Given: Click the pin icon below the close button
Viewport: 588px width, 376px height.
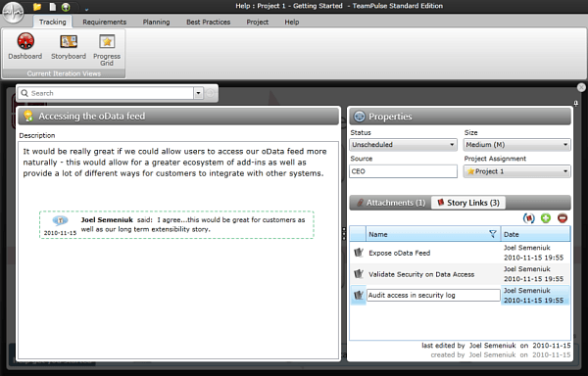Looking at the screenshot, I should pos(576,103).
